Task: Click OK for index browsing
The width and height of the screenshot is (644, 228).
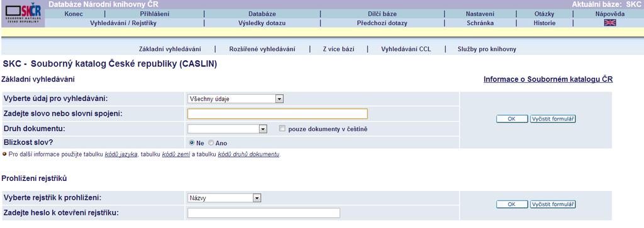Action: (x=512, y=204)
